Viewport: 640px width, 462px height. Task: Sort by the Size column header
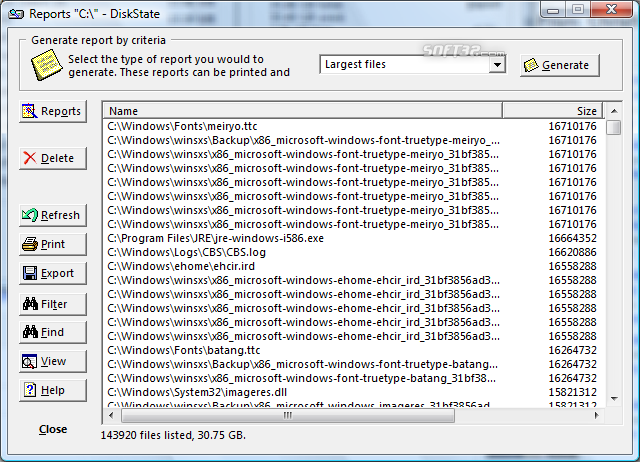coord(553,111)
